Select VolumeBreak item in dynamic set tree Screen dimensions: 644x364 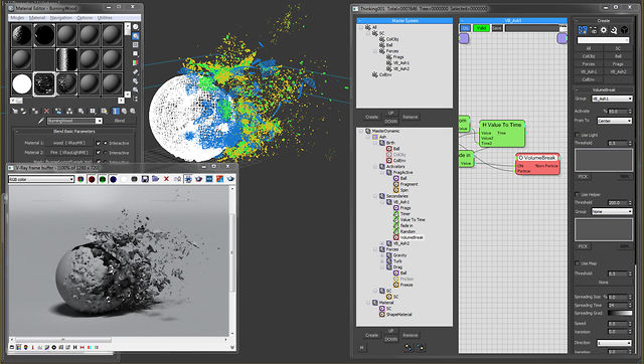tap(412, 237)
